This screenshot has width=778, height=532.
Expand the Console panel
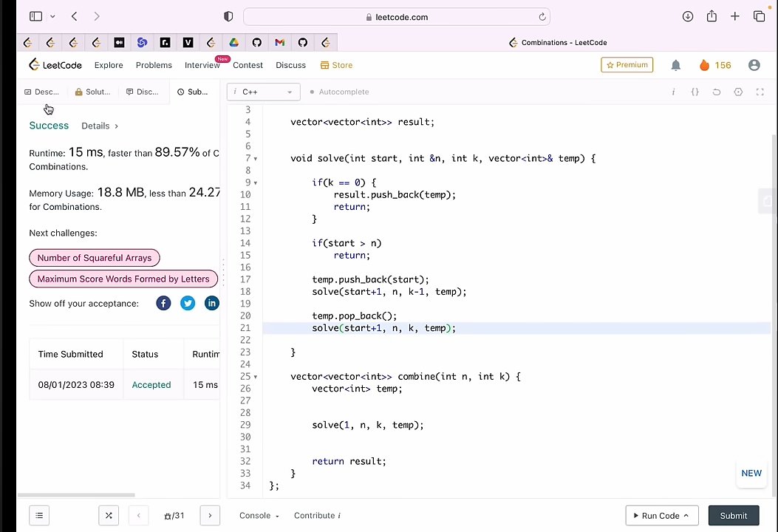pos(259,516)
